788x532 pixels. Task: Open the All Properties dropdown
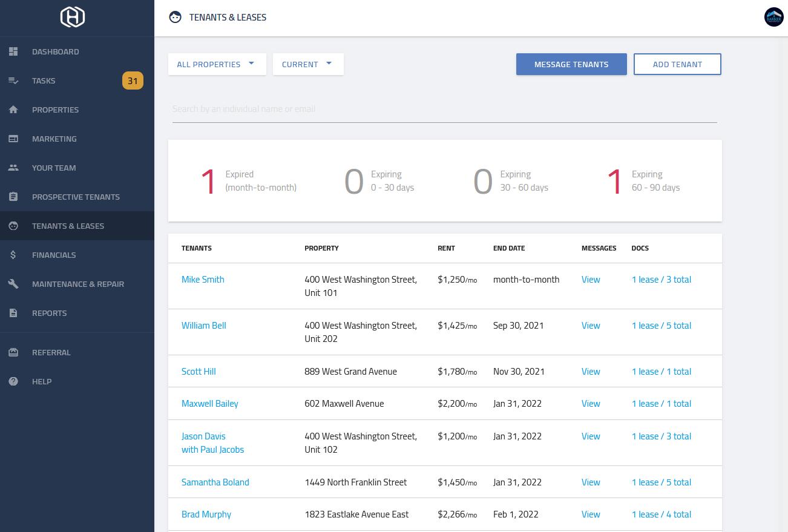tap(217, 64)
